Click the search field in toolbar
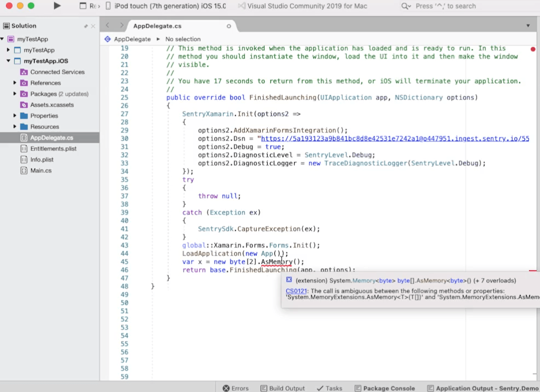This screenshot has width=540, height=392. 445,6
